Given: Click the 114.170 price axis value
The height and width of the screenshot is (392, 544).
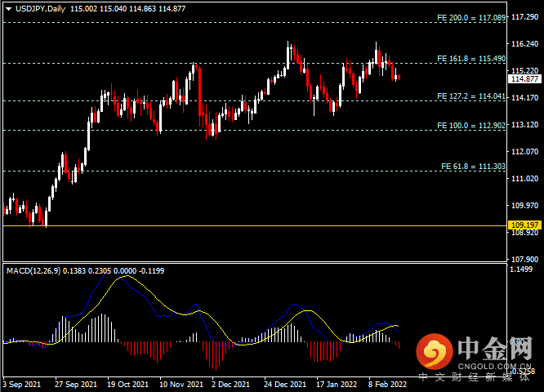Looking at the screenshot, I should tap(525, 97).
